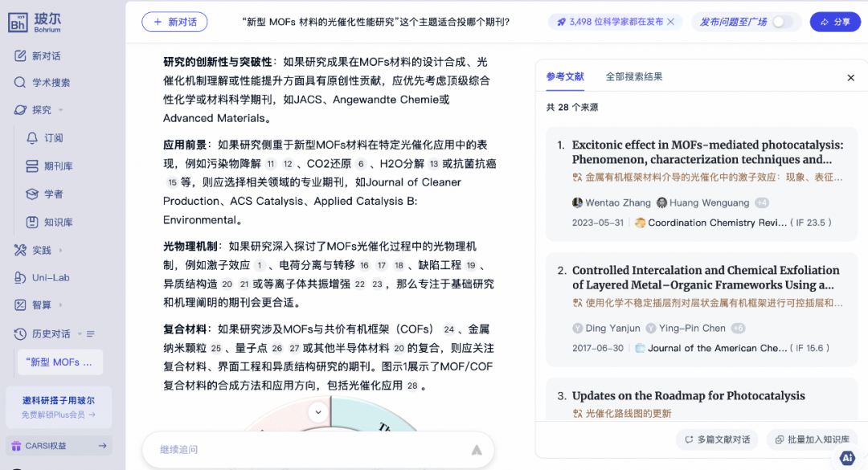The height and width of the screenshot is (470, 868).
Task: Open Updates on the Roadmap for Photocatalysis
Action: [x=688, y=396]
